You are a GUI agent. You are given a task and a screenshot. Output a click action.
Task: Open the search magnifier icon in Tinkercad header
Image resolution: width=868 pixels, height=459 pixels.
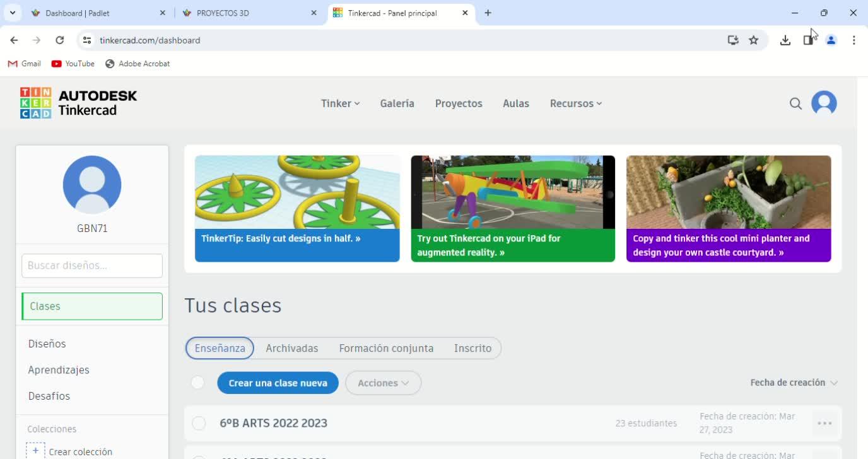coord(795,103)
